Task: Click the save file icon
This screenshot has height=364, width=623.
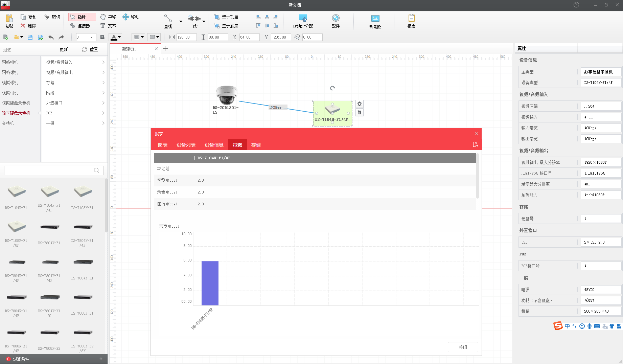Action: (x=30, y=37)
